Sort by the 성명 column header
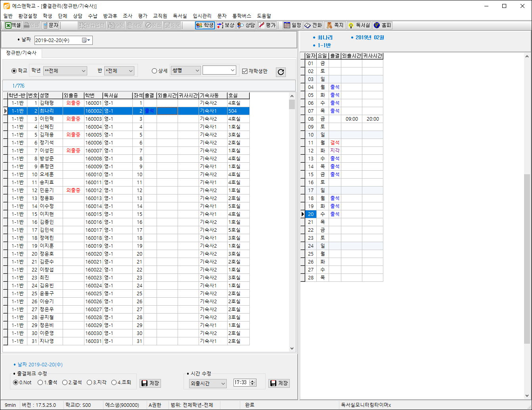The image size is (532, 410). point(51,96)
